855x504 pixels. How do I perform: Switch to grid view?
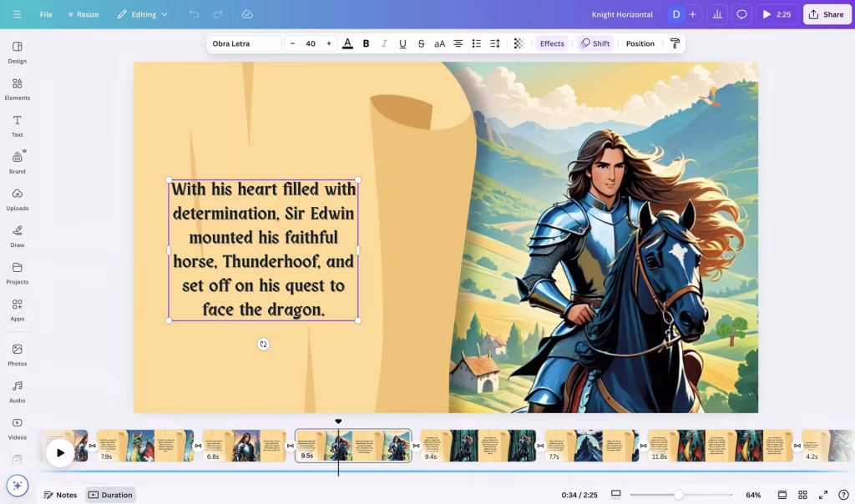pyautogui.click(x=802, y=495)
